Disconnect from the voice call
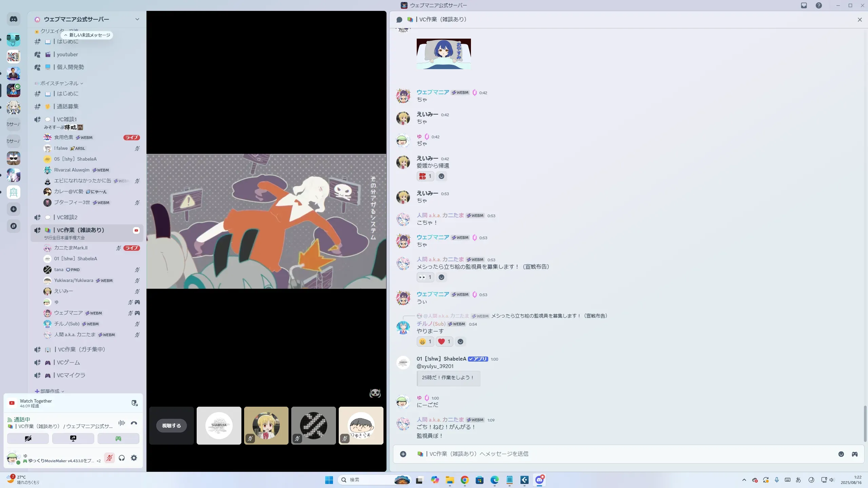 tap(134, 423)
